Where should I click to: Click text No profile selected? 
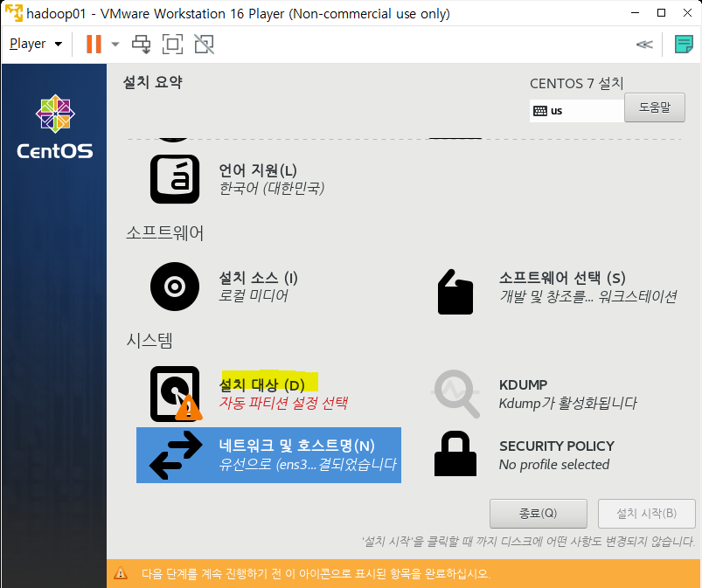[x=554, y=465]
